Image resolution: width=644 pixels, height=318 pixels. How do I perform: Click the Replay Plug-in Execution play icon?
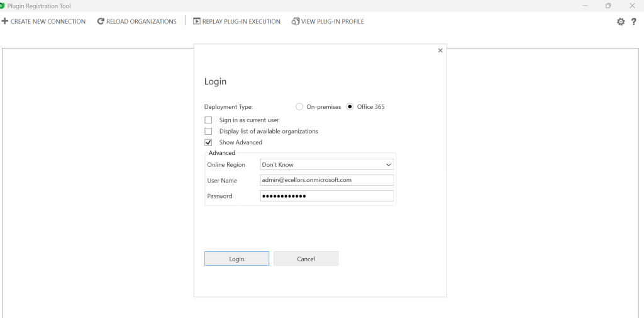point(197,21)
